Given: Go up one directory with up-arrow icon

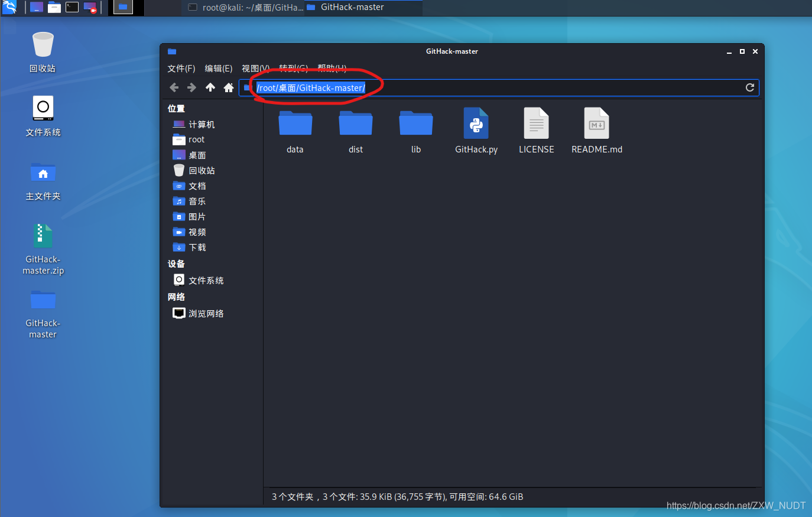Looking at the screenshot, I should [210, 87].
